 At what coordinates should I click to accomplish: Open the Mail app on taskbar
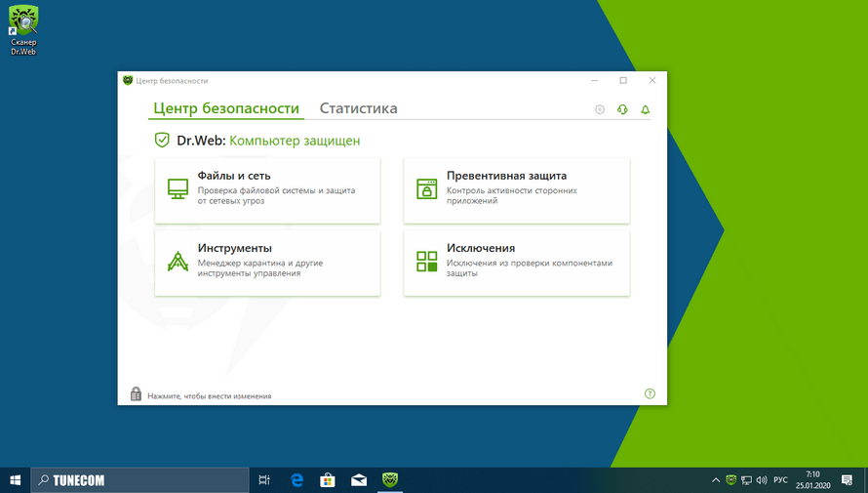(x=359, y=480)
